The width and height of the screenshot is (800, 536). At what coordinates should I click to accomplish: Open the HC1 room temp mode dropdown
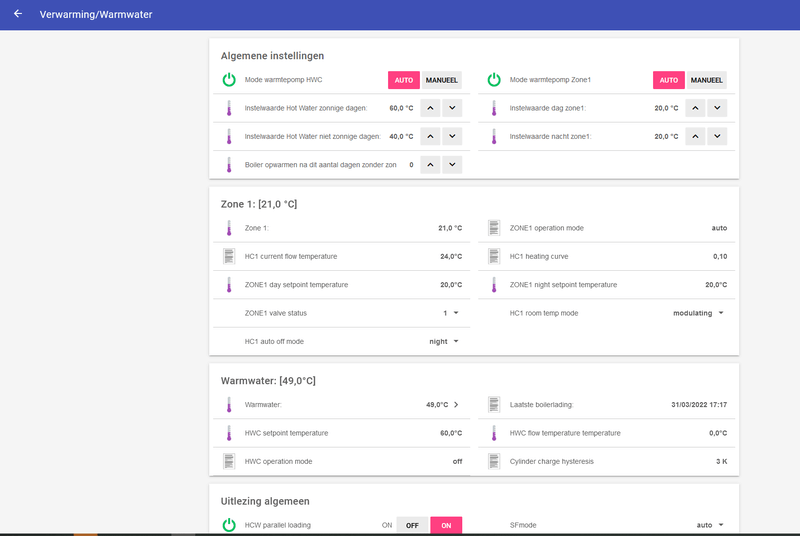click(698, 313)
